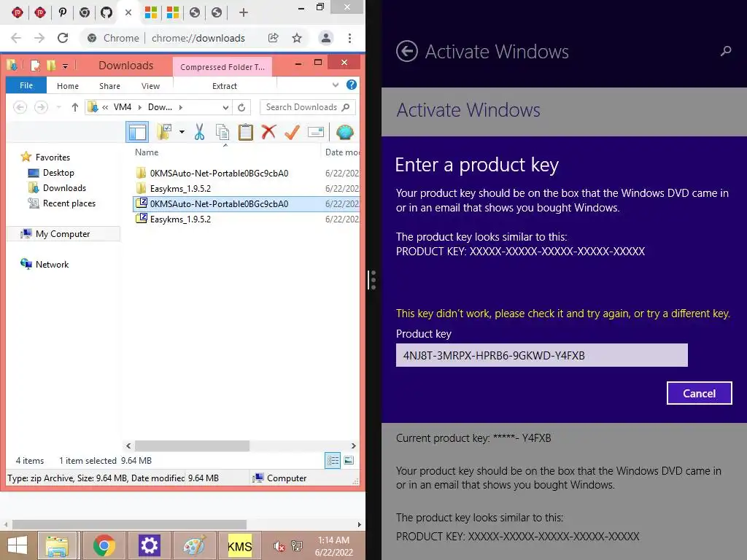
Task: Cut with the scissors icon
Action: [x=199, y=132]
